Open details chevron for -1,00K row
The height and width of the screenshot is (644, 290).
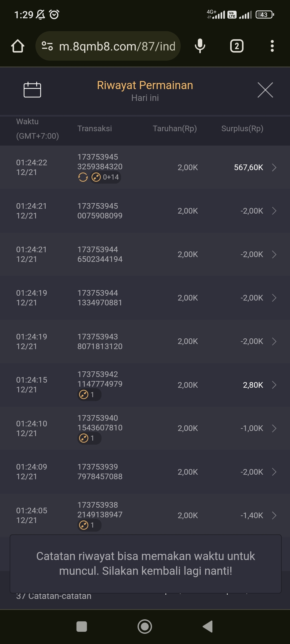click(x=274, y=428)
